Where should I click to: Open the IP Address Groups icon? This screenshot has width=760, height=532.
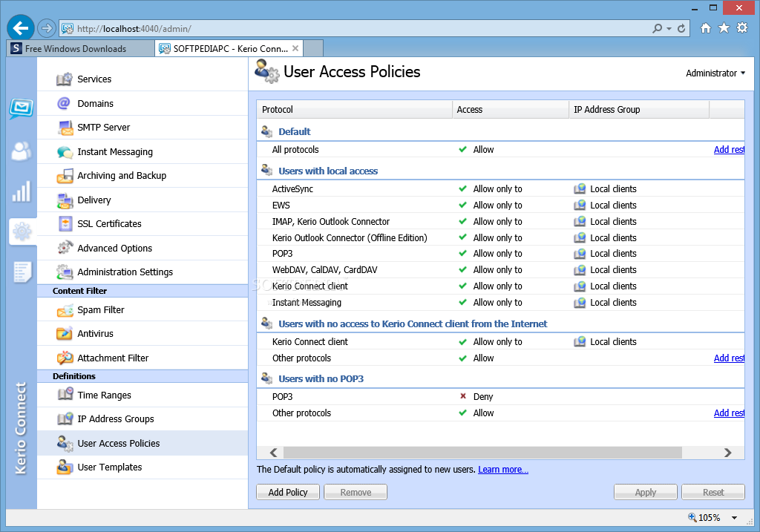pos(65,418)
